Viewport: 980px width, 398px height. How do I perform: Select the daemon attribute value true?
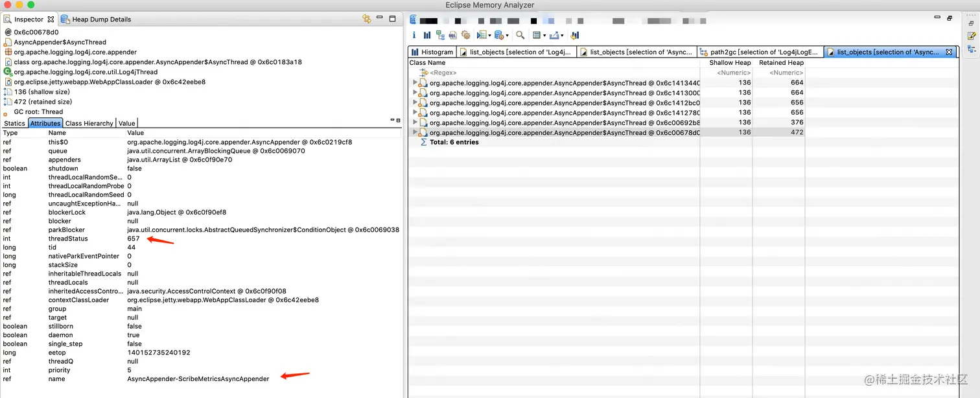click(x=132, y=335)
